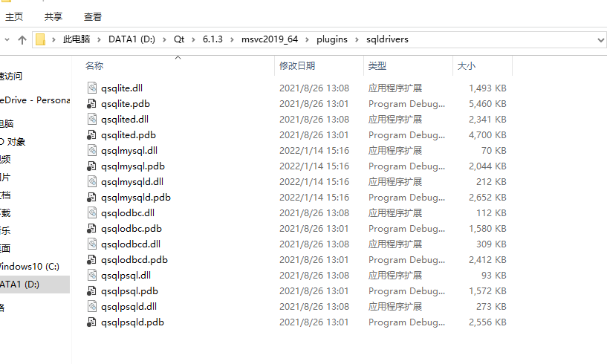Click the qsqlmysql.pdb file icon
This screenshot has width=607, height=364.
91,166
